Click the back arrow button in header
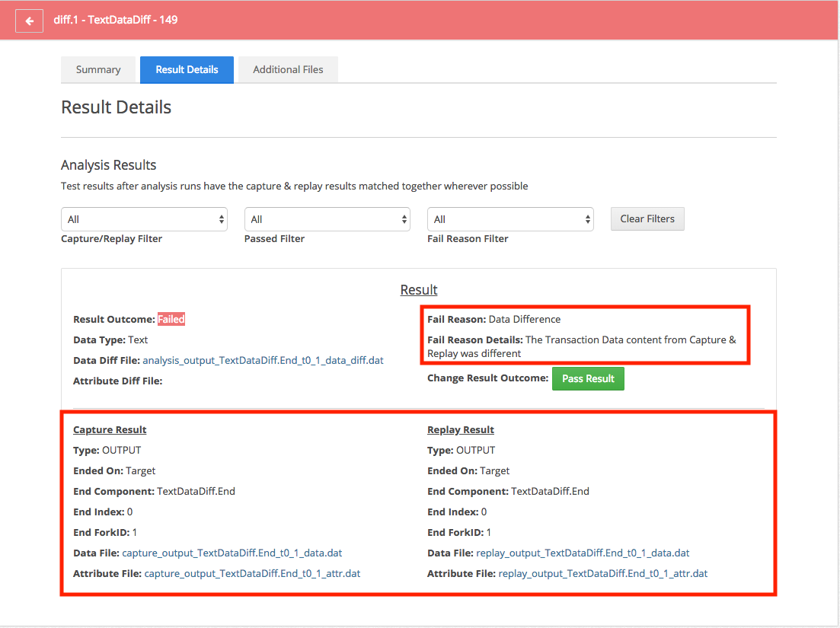Screen dimensions: 840x628 point(30,21)
